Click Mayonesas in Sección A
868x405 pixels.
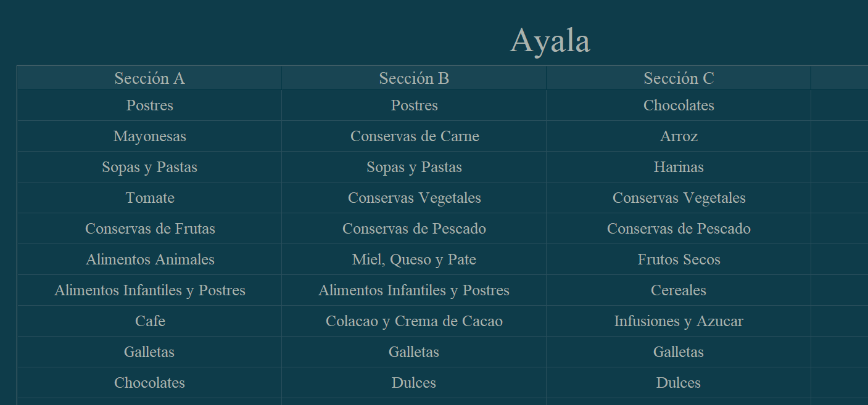coord(149,136)
